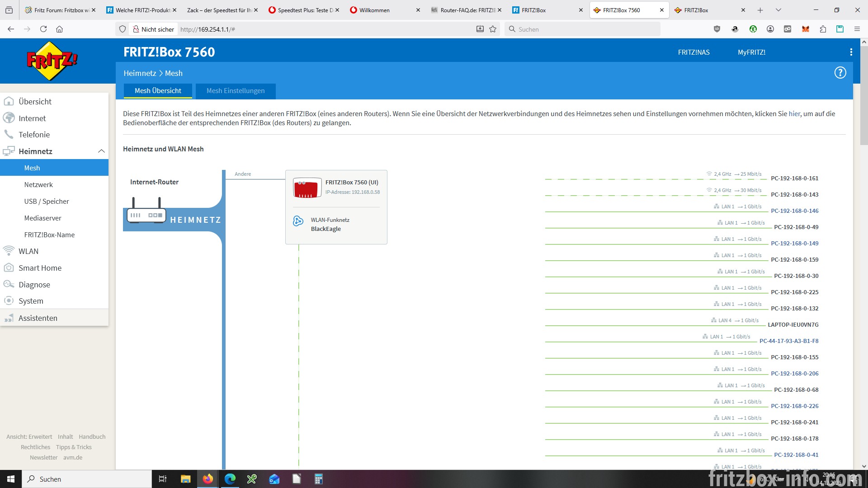Image resolution: width=868 pixels, height=488 pixels.
Task: Click the WLAN-Funknetz BlackEagle mesh icon
Action: [x=298, y=221]
